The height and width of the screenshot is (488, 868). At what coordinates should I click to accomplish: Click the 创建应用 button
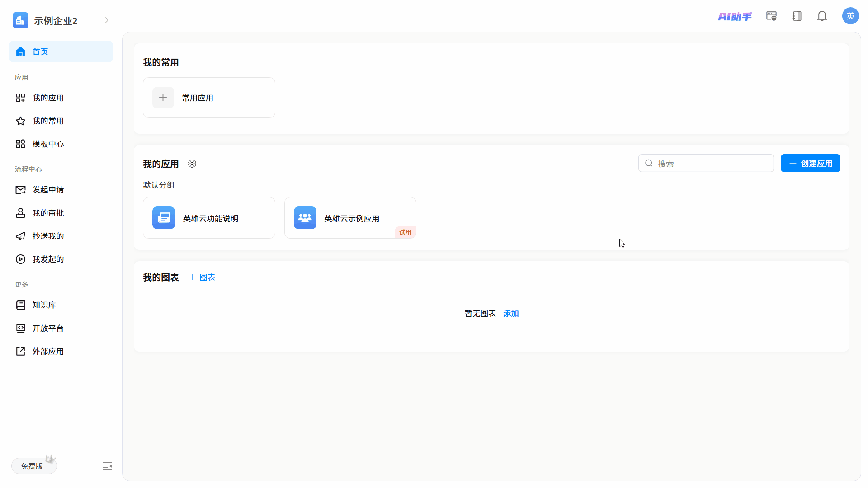(x=811, y=163)
